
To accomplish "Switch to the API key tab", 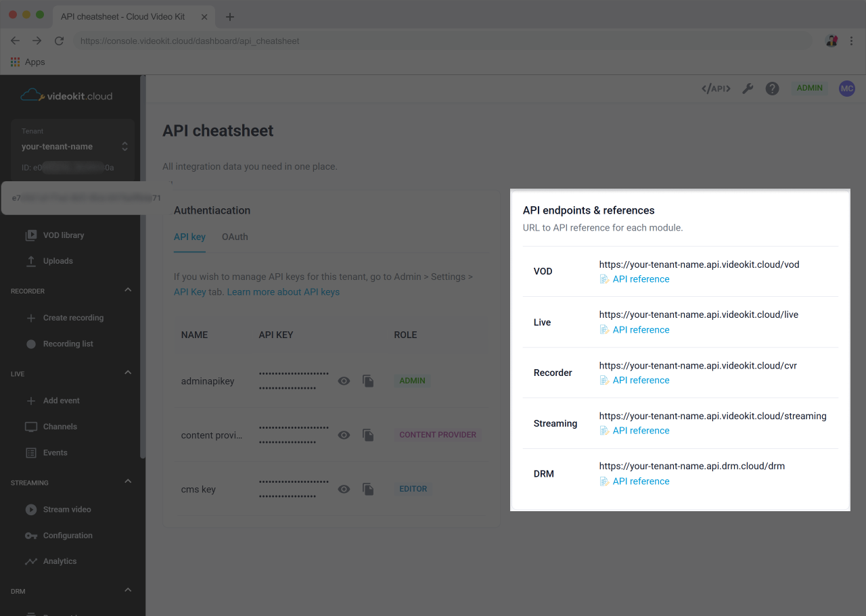I will point(189,237).
